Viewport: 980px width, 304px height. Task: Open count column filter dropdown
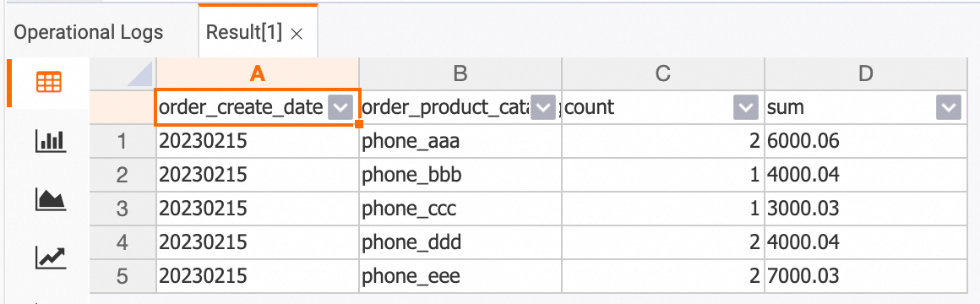pos(745,108)
